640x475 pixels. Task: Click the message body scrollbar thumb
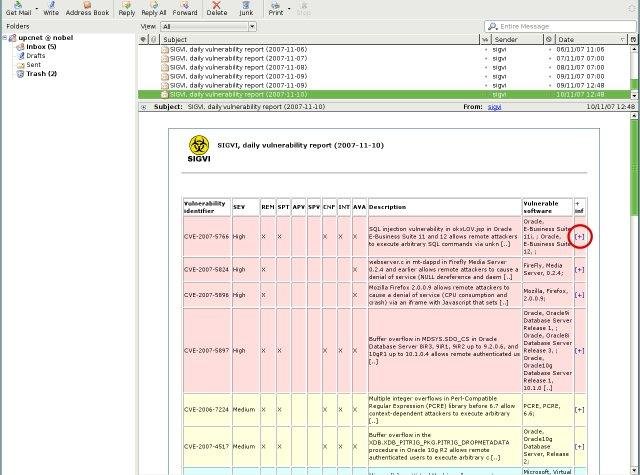(x=633, y=168)
